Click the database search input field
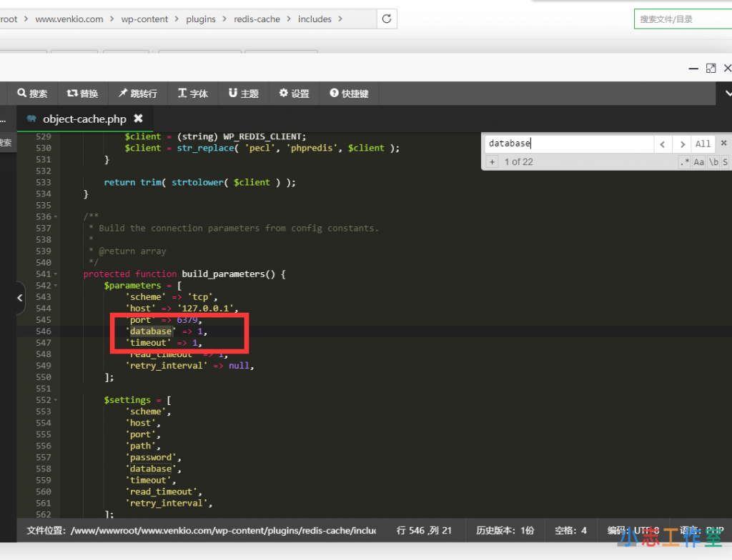The height and width of the screenshot is (560, 732). (568, 144)
